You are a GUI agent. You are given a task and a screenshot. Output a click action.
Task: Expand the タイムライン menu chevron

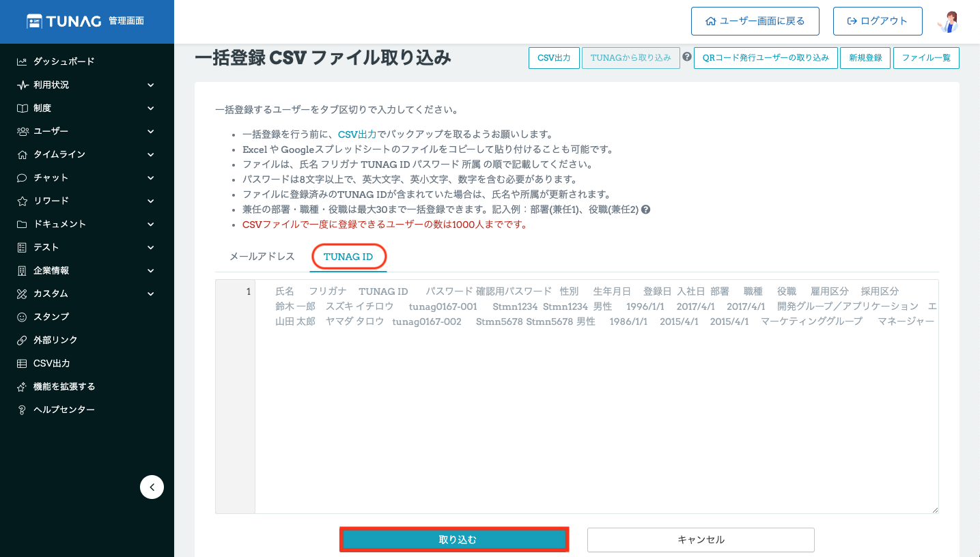150,154
